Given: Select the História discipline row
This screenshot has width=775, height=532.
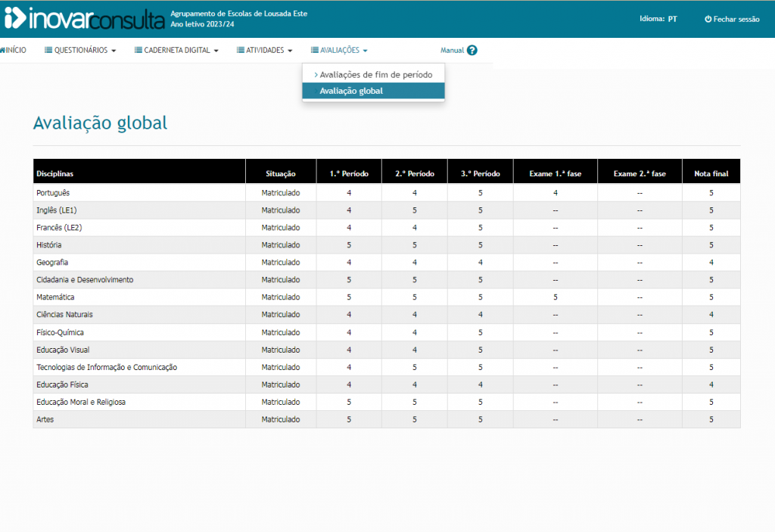Looking at the screenshot, I should coord(387,244).
